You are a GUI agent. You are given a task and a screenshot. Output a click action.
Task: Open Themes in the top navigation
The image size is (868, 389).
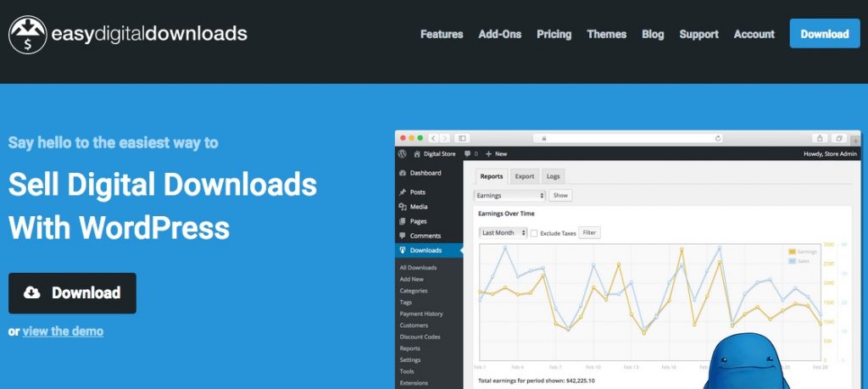pos(607,34)
